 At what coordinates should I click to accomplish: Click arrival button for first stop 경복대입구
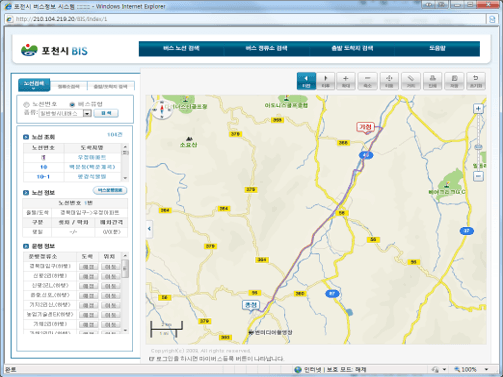click(88, 267)
